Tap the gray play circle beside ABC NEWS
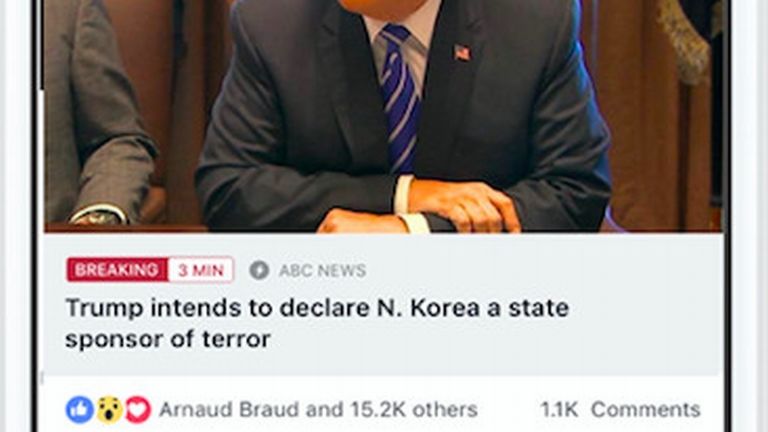Screen dimensions: 768x432 259,270
